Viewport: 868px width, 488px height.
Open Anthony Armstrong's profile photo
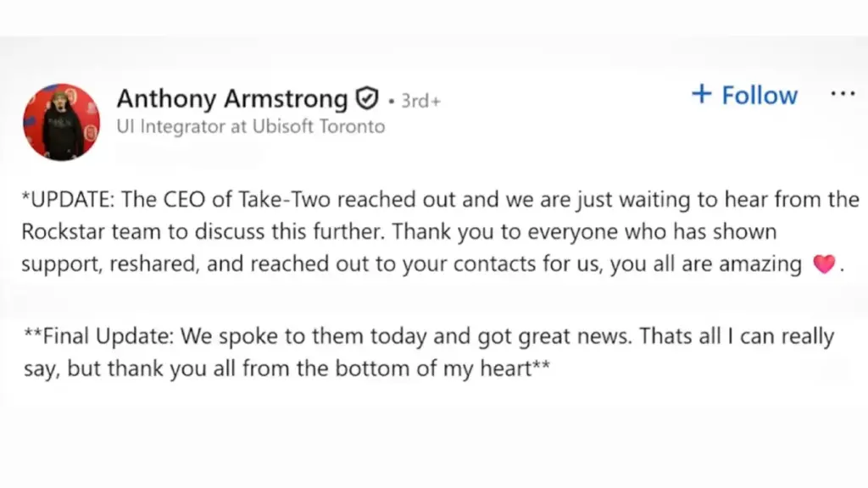(61, 122)
